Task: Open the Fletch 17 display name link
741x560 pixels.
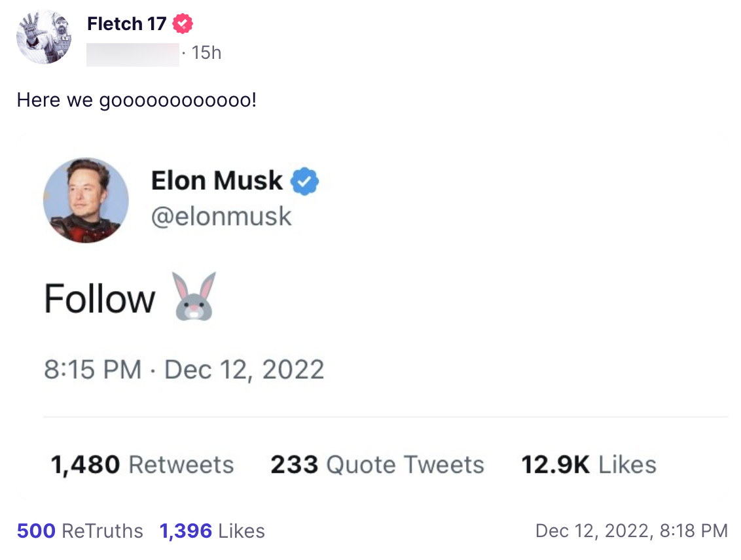Action: (127, 24)
